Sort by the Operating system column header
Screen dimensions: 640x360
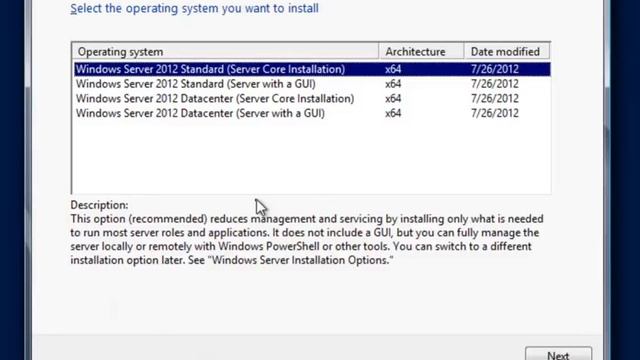pyautogui.click(x=226, y=52)
